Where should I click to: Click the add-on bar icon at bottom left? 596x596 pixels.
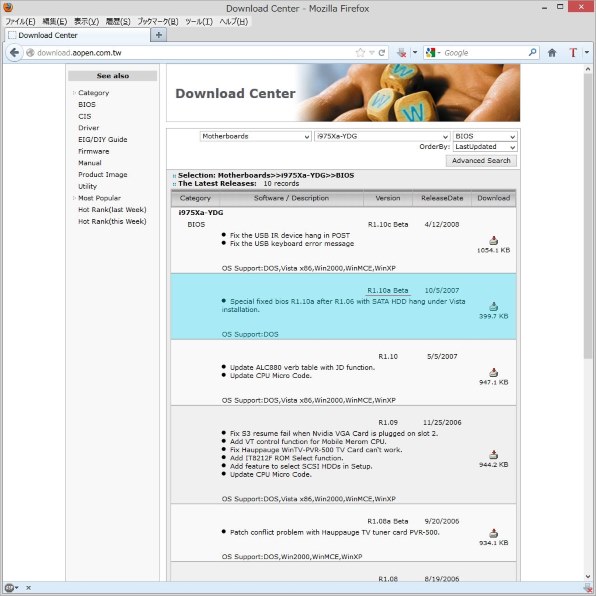click(x=10, y=588)
